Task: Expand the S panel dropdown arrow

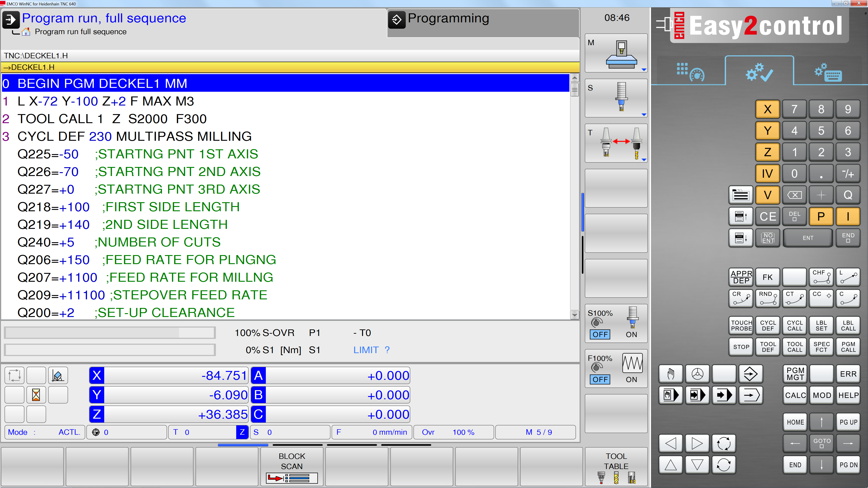Action: click(x=644, y=115)
